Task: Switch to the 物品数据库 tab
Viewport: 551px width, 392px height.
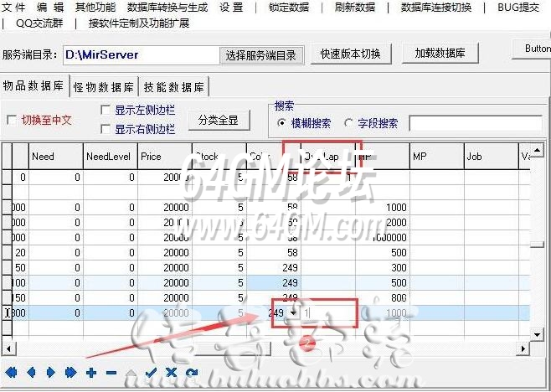Action: click(33, 85)
